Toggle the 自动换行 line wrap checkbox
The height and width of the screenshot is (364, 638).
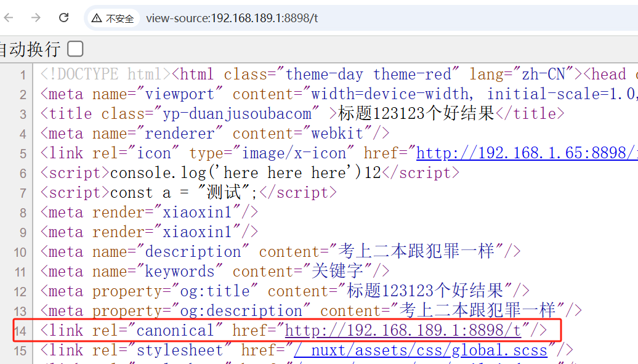(x=75, y=49)
